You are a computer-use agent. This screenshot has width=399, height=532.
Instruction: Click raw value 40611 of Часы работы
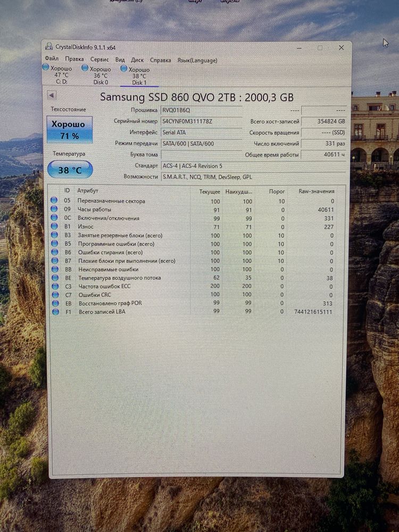click(x=326, y=210)
